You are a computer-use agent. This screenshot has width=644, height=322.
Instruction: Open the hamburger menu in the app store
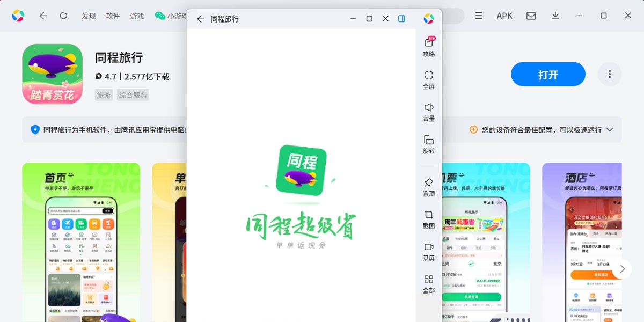click(479, 16)
